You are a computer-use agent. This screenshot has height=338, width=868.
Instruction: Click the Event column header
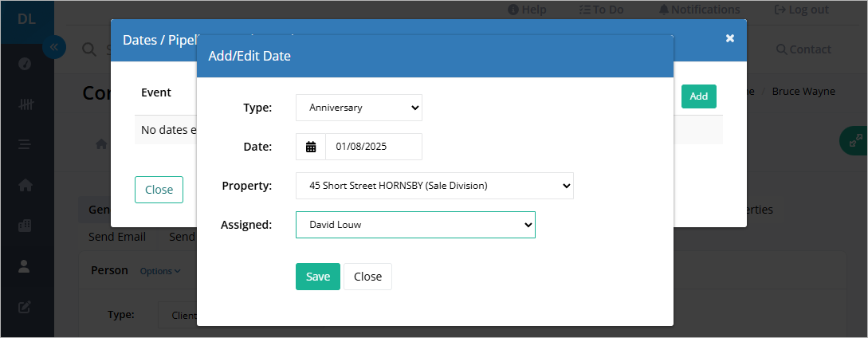[156, 92]
